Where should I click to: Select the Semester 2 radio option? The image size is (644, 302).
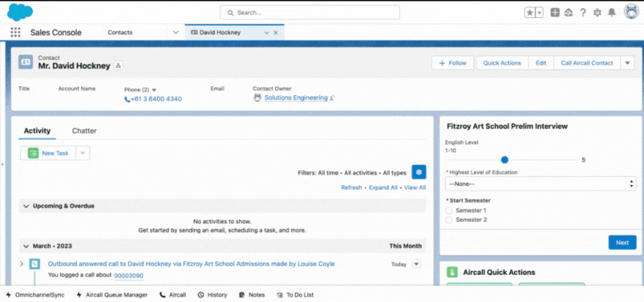449,220
